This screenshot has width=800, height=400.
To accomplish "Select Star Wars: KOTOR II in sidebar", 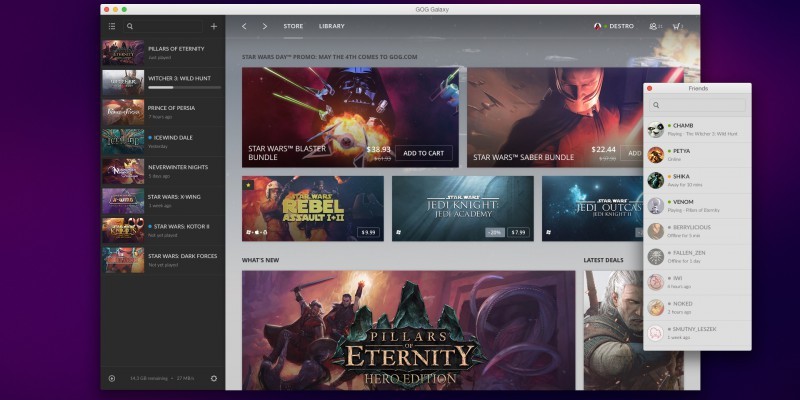I will (x=163, y=230).
